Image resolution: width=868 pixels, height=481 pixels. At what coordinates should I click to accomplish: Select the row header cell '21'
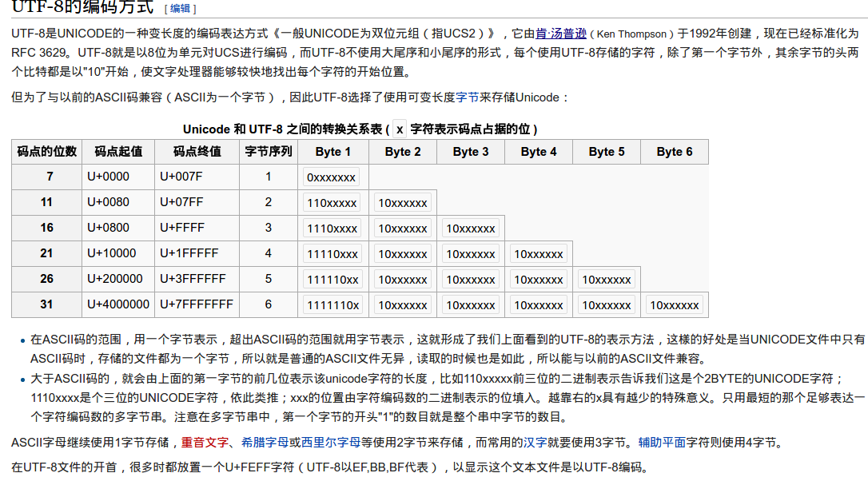pyautogui.click(x=47, y=253)
